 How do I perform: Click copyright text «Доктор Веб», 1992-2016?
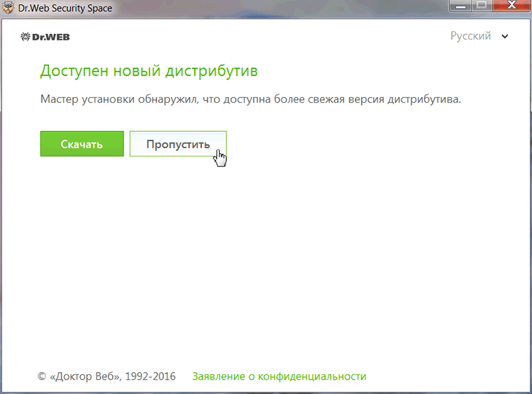pyautogui.click(x=106, y=376)
